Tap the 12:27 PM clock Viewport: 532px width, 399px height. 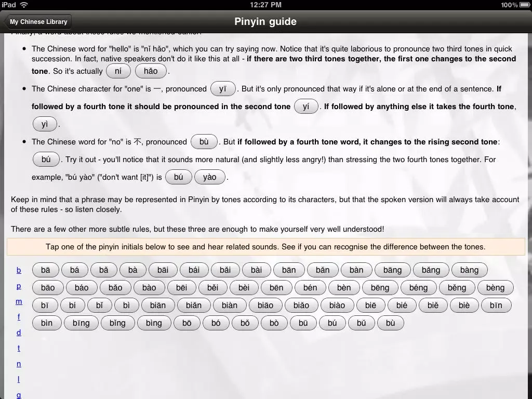(265, 5)
